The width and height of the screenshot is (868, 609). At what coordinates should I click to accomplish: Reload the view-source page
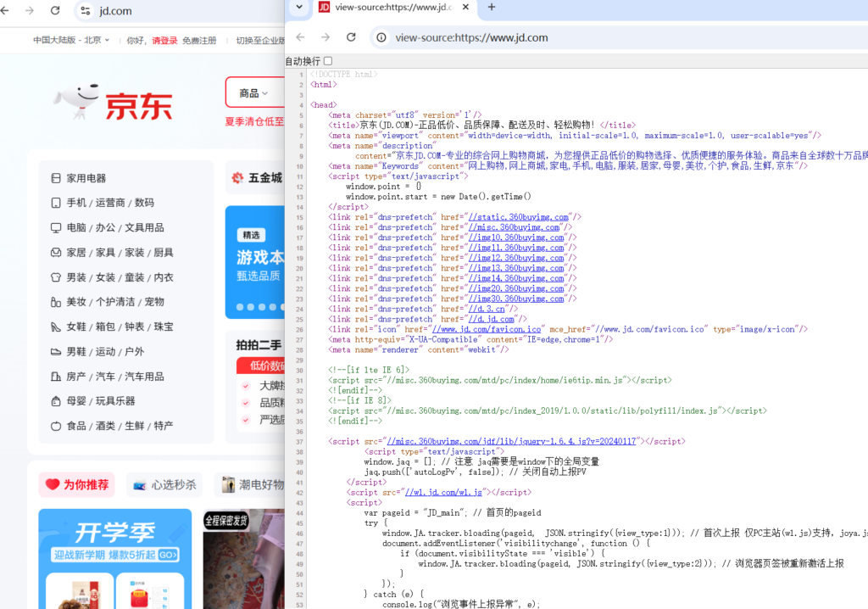click(351, 37)
